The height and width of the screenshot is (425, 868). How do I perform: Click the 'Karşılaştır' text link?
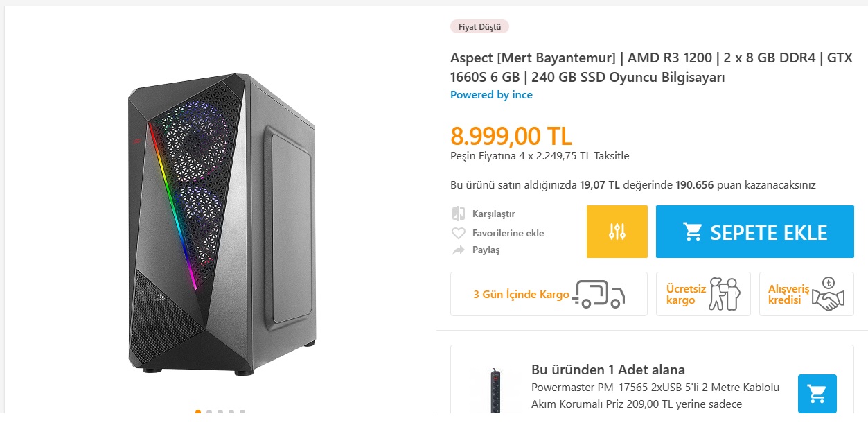493,214
